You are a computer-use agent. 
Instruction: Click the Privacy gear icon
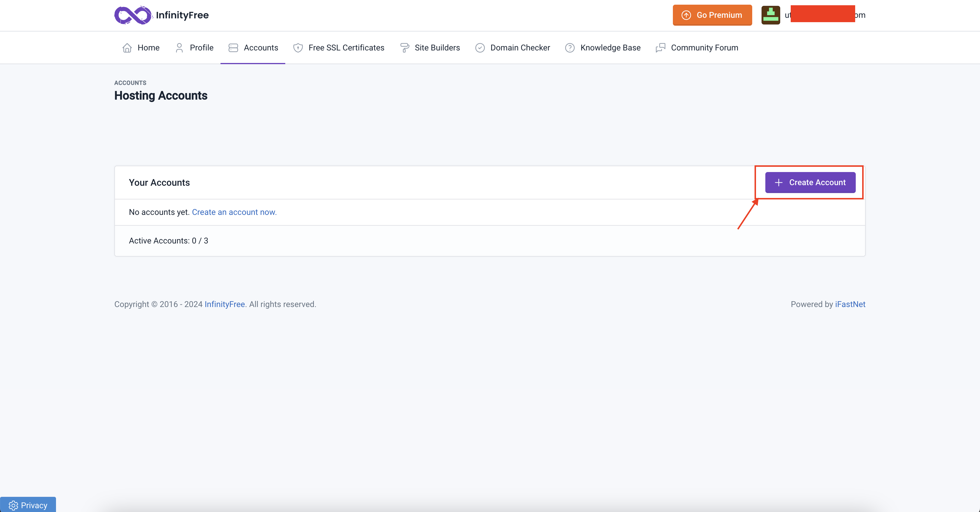(13, 505)
